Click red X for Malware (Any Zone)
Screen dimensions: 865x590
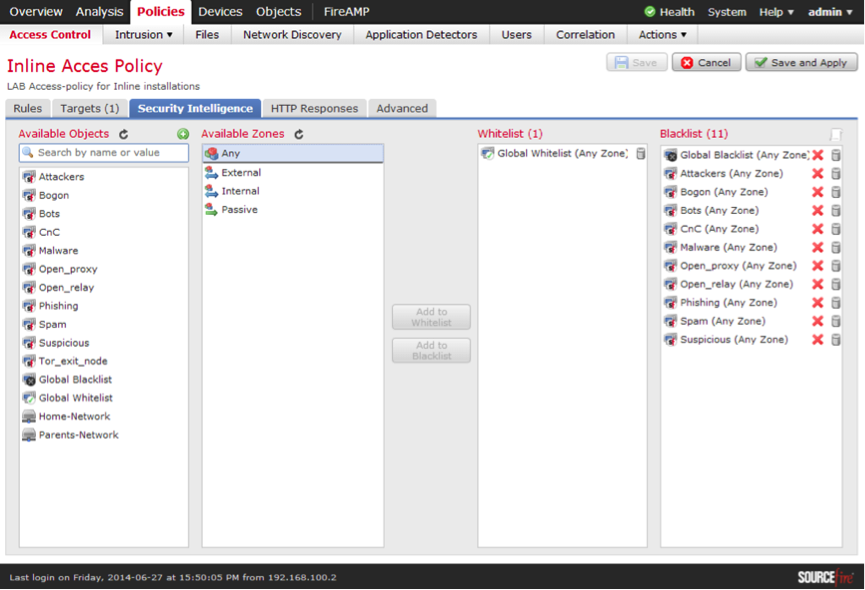[x=818, y=248]
